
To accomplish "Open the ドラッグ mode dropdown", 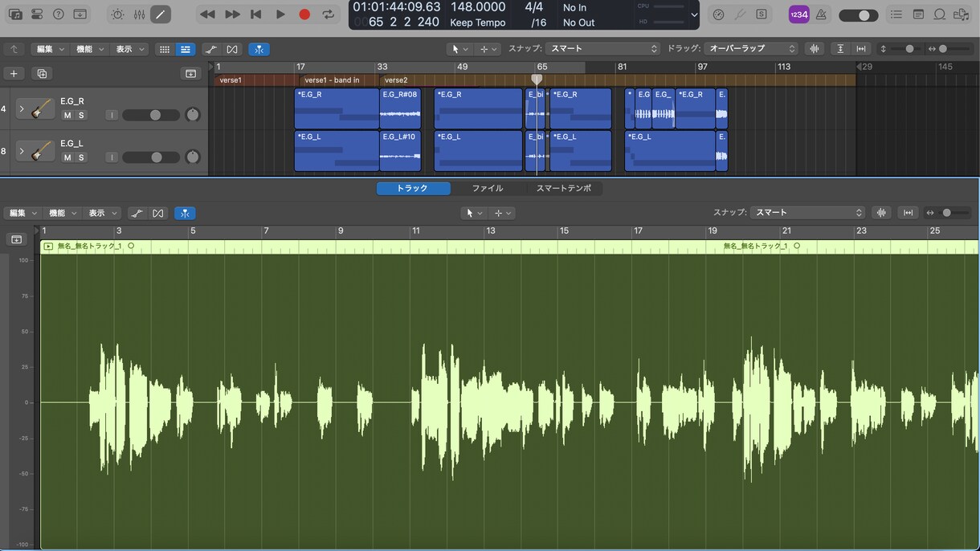I will click(x=752, y=49).
